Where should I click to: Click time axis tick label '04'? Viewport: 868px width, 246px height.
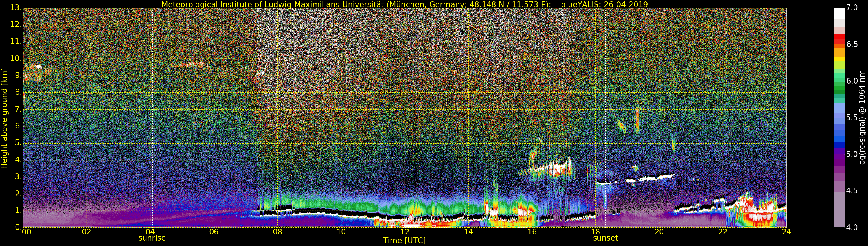point(150,232)
